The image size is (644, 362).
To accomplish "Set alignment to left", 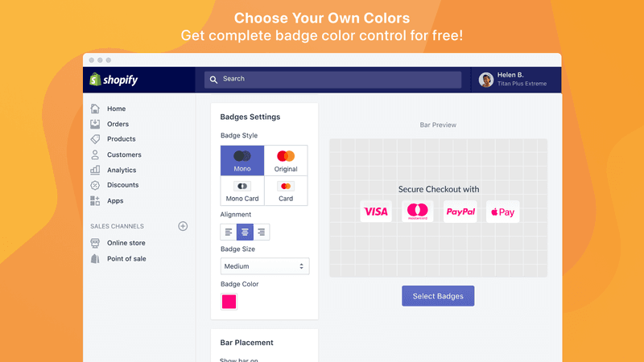I will [x=229, y=232].
